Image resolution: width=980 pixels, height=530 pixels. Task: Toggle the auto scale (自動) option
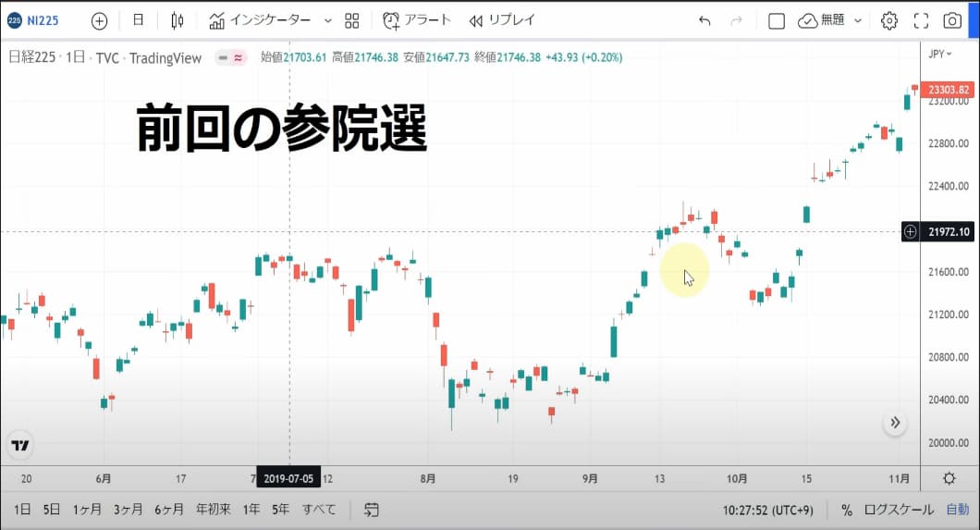tap(958, 510)
